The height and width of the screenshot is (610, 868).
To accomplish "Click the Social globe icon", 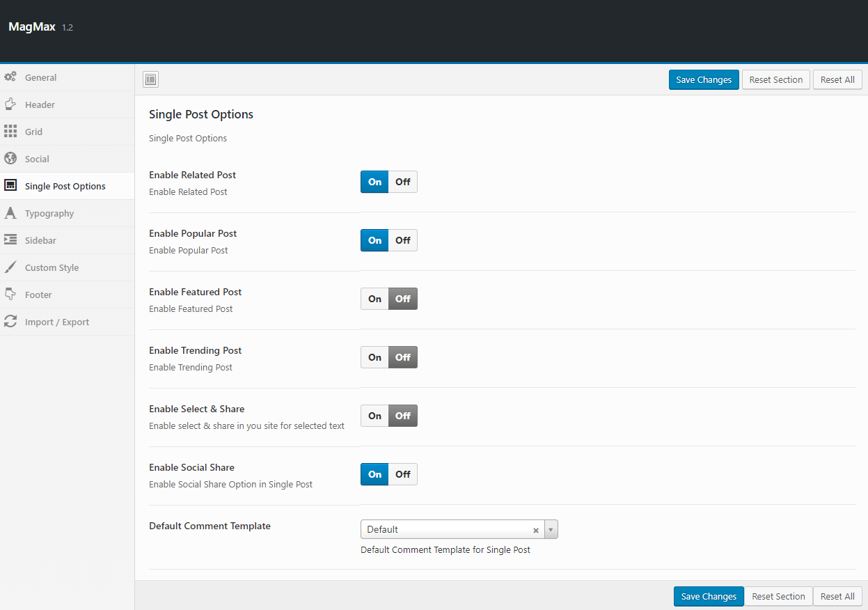I will (10, 159).
